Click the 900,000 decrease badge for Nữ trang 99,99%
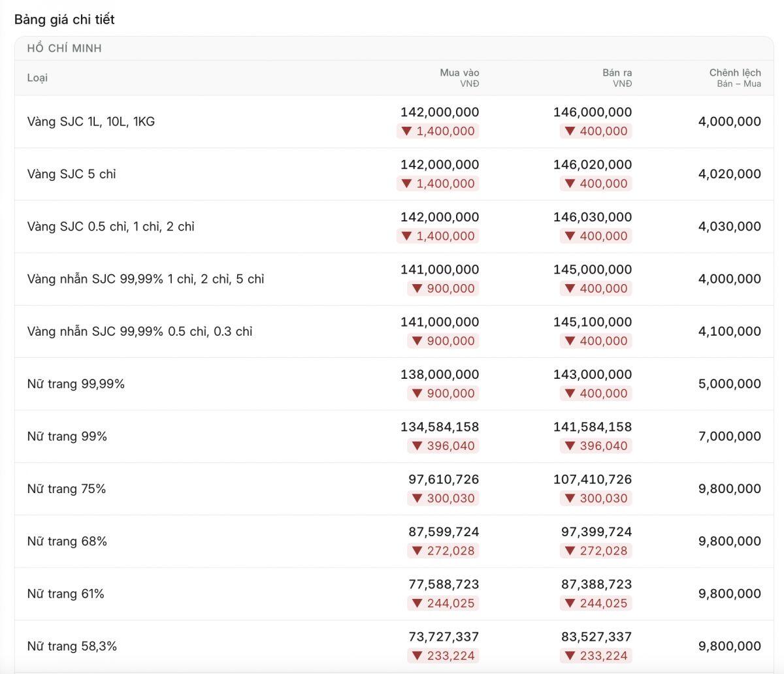Image resolution: width=784 pixels, height=674 pixels. (x=443, y=394)
